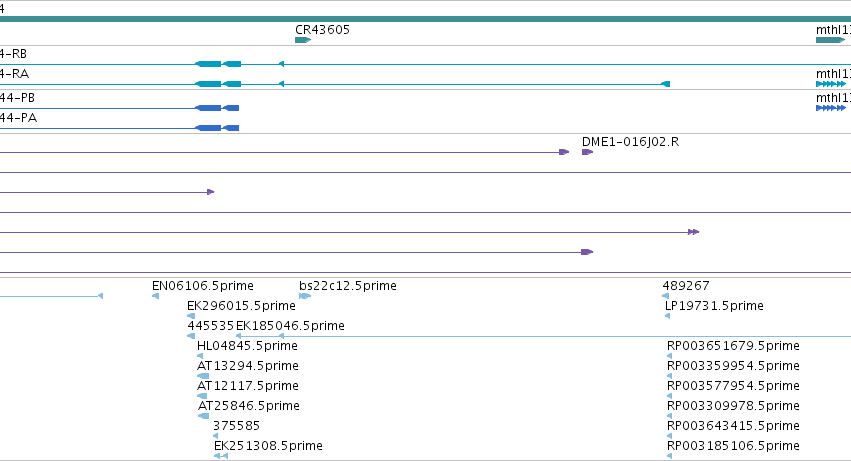Click the AT12117.5prime EST label
Viewport: 851px width, 461px height.
247,386
